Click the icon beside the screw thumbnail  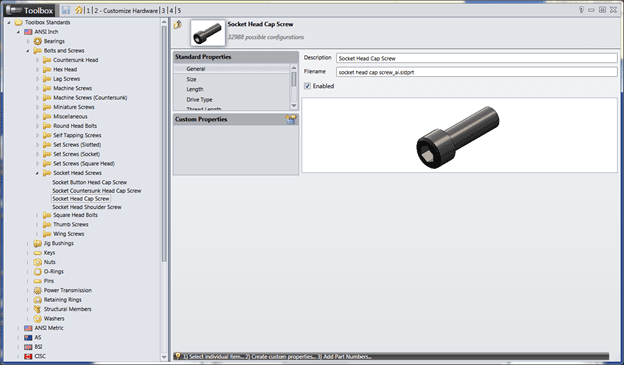[177, 25]
